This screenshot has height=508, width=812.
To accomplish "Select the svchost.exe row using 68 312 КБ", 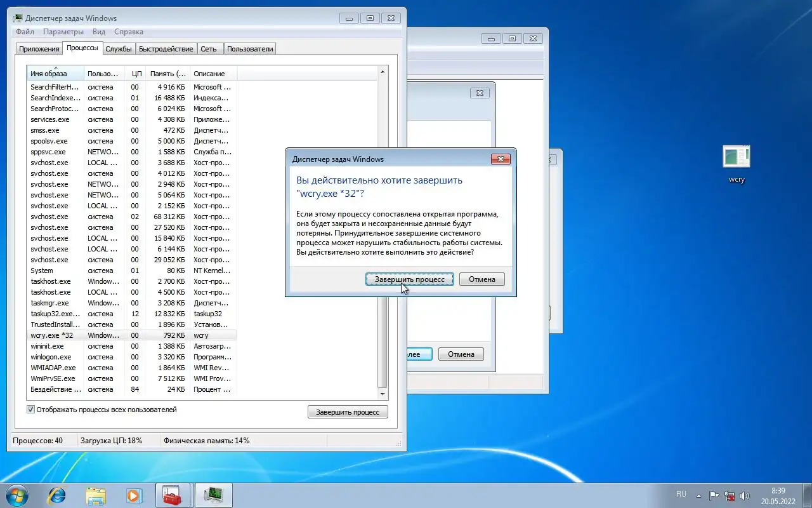I will [132, 217].
